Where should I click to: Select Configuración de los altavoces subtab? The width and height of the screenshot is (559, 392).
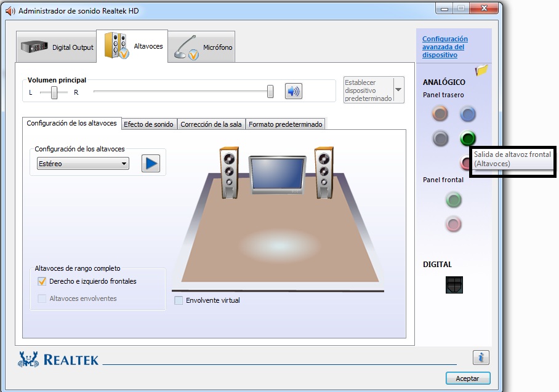[x=71, y=123]
